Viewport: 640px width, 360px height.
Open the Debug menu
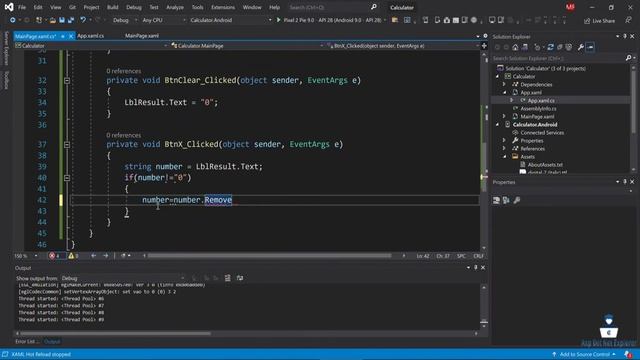(133, 7)
